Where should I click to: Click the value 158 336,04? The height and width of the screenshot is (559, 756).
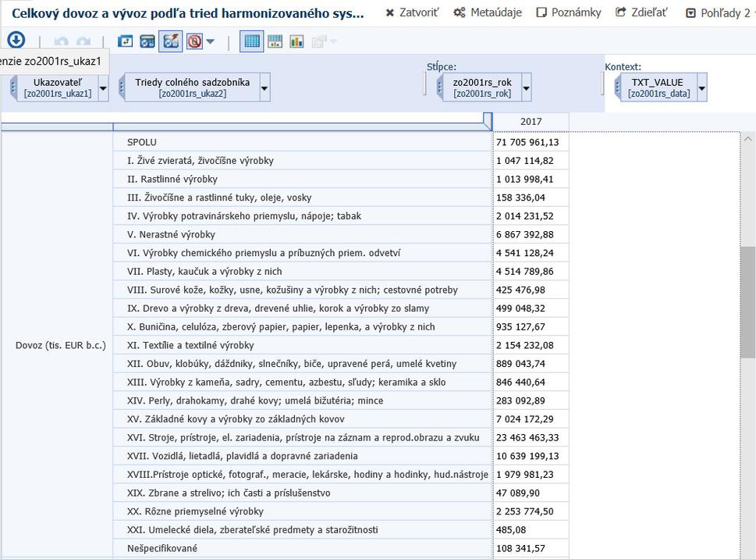pos(520,198)
